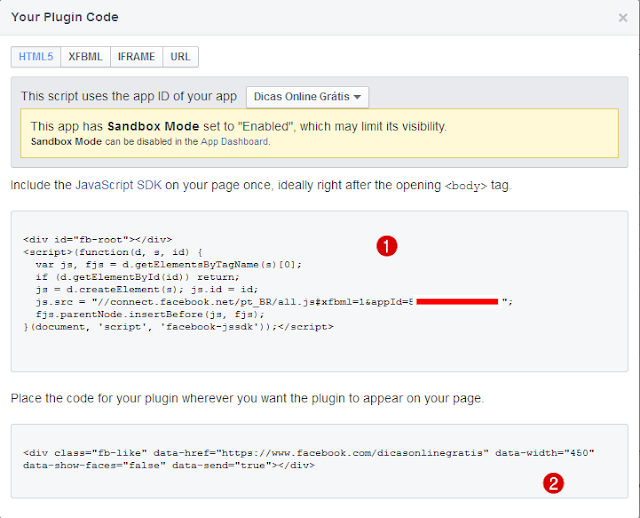The image size is (640, 518).
Task: Click 'This script uses the app ID' label
Action: point(129,96)
